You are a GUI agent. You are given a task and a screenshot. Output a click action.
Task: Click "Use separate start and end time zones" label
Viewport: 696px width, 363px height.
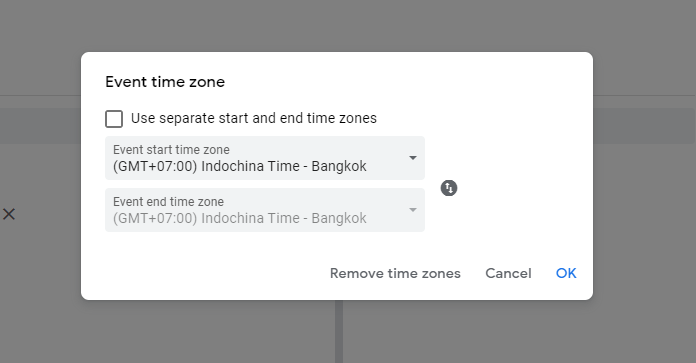tap(253, 118)
